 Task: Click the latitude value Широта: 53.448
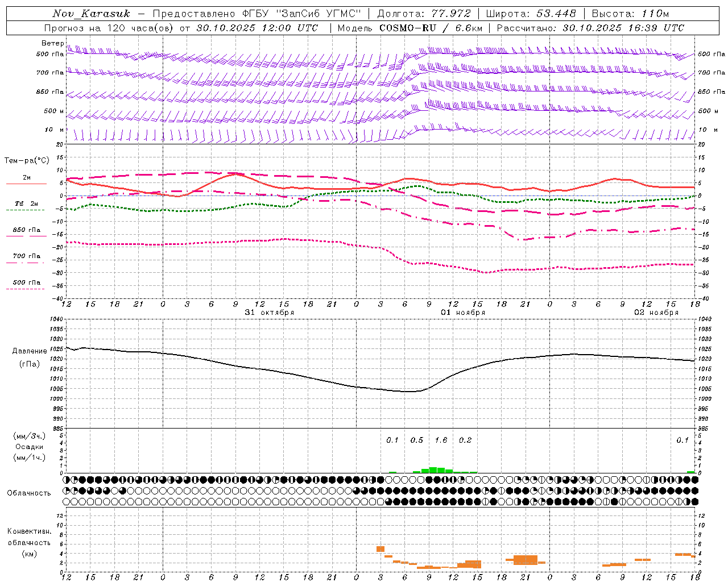[x=531, y=14]
